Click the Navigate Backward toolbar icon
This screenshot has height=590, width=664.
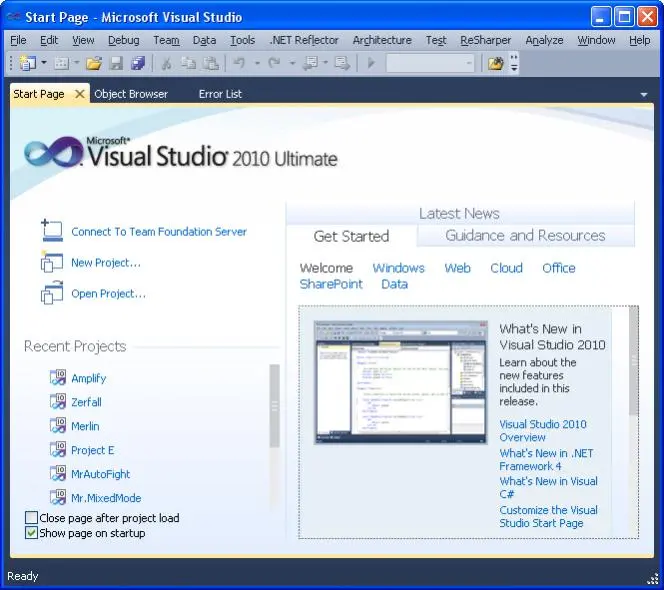tap(310, 64)
